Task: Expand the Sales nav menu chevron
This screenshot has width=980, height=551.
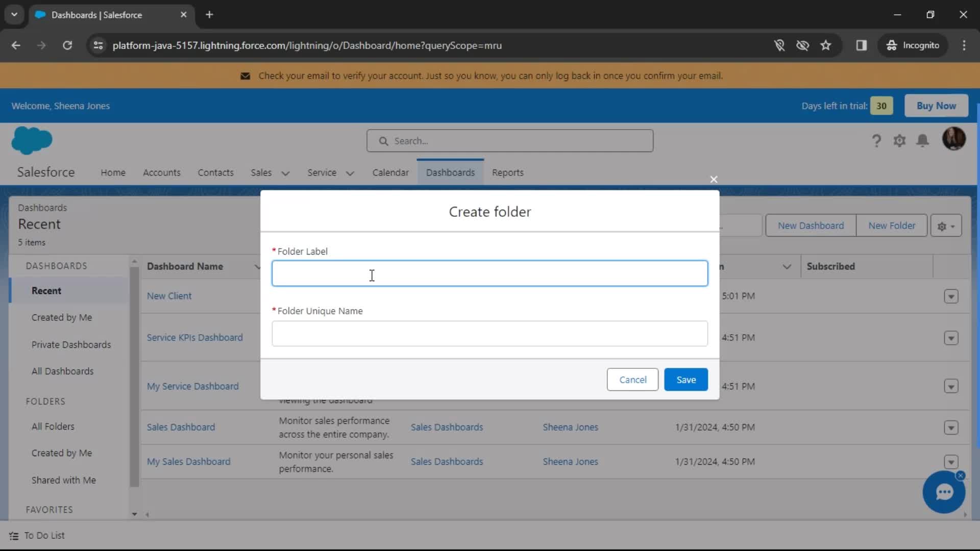Action: [x=285, y=173]
